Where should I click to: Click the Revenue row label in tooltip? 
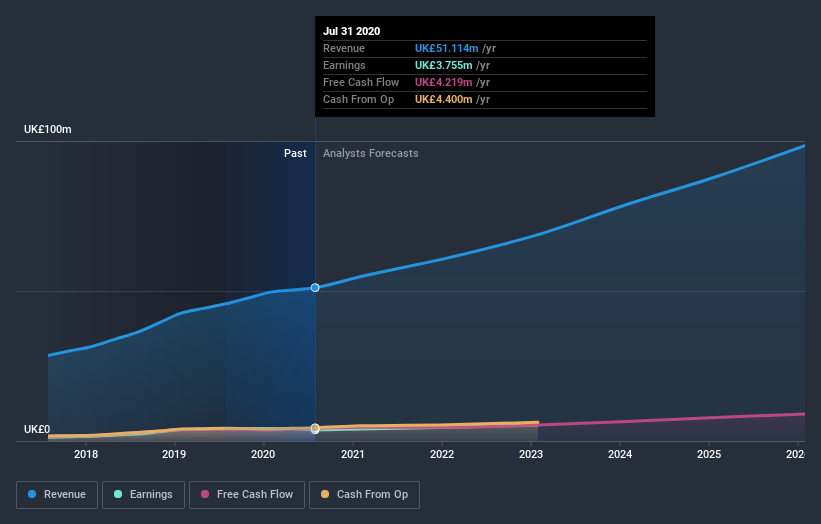pyautogui.click(x=343, y=48)
